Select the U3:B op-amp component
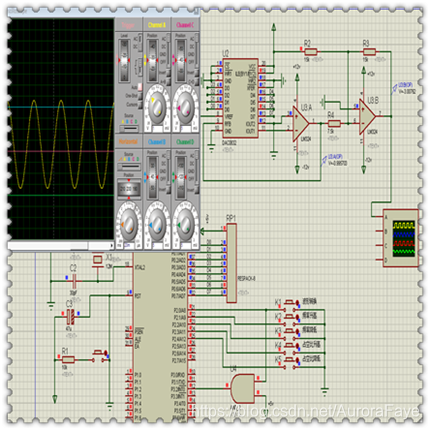This screenshot has height=430, width=430. pos(367,116)
